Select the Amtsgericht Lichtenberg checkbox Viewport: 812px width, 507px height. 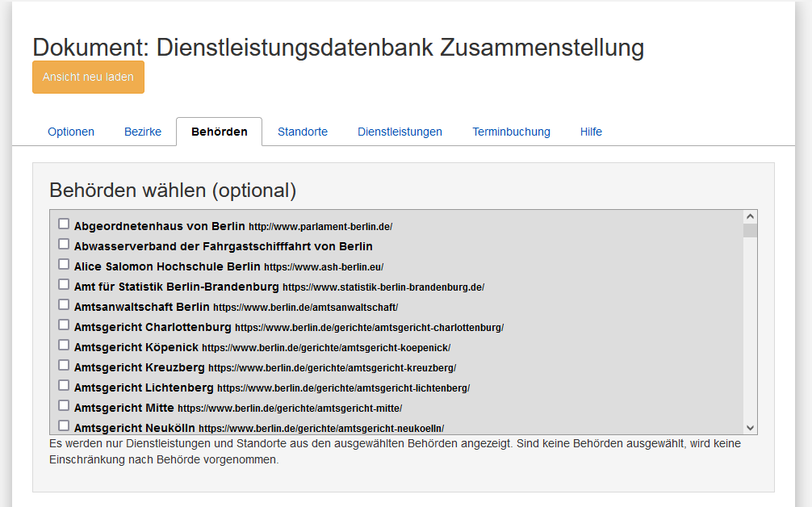click(64, 385)
